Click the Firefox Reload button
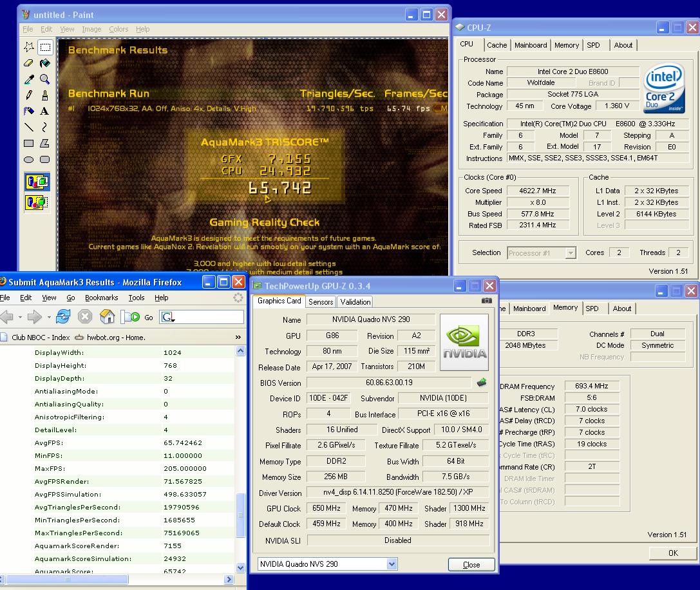 63,317
